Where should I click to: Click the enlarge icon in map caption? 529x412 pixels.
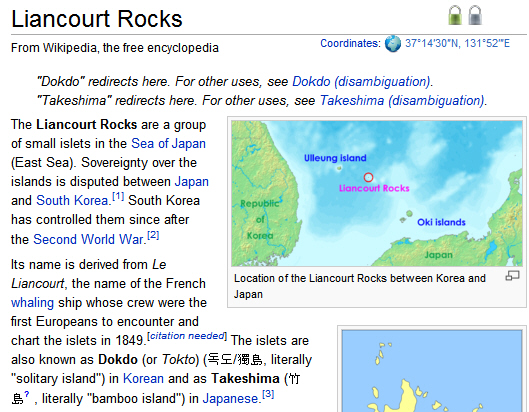coord(512,276)
